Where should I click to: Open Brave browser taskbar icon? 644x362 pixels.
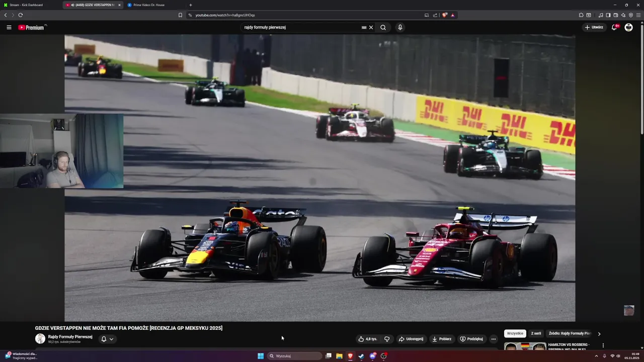[351, 356]
